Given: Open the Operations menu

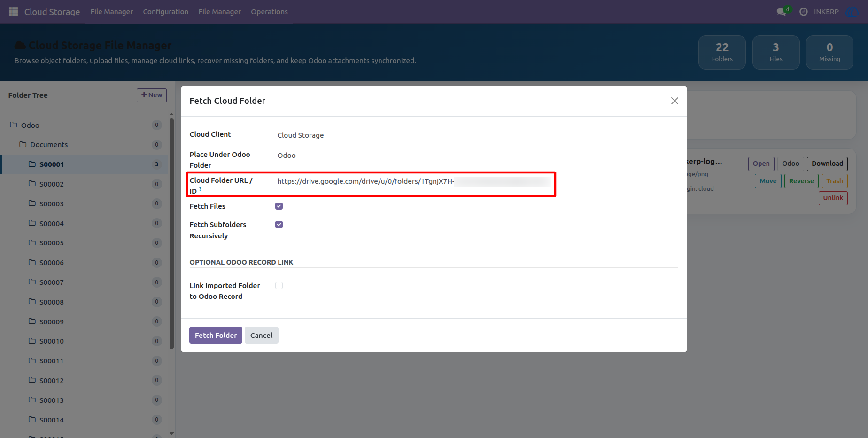Looking at the screenshot, I should (x=269, y=12).
